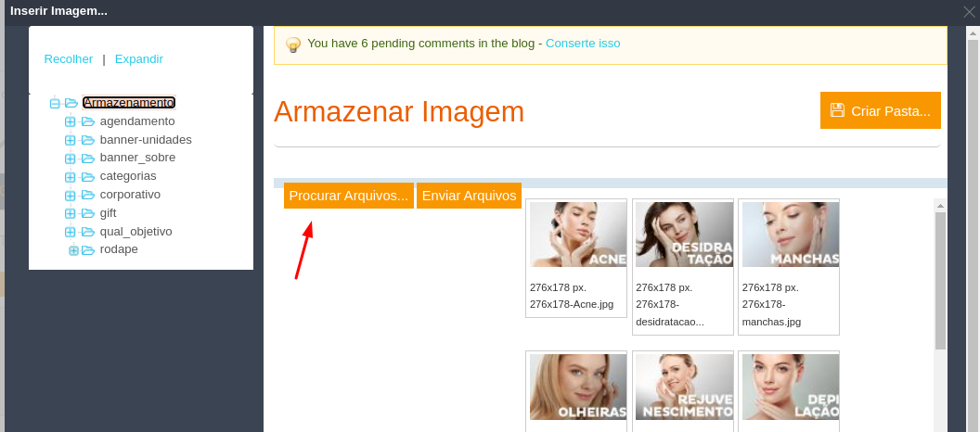This screenshot has width=980, height=432.
Task: Expand the corporativo folder node
Action: (70, 195)
